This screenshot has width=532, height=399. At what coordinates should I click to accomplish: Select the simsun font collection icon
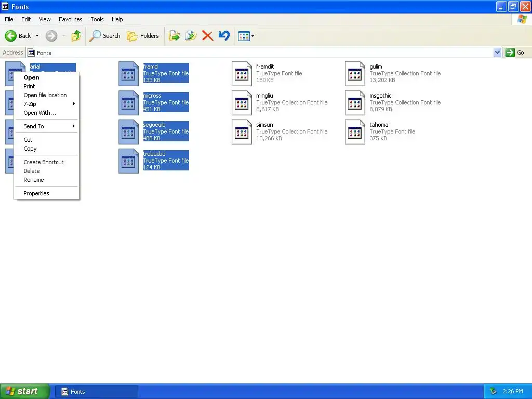coord(242,132)
